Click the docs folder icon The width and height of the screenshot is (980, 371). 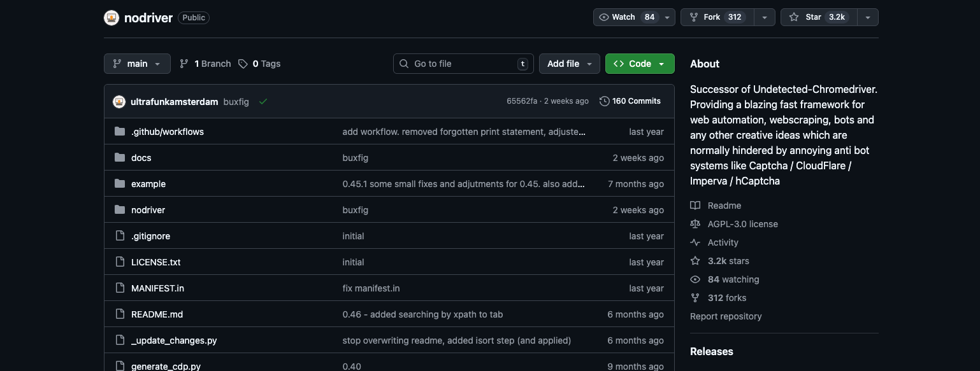click(x=120, y=157)
